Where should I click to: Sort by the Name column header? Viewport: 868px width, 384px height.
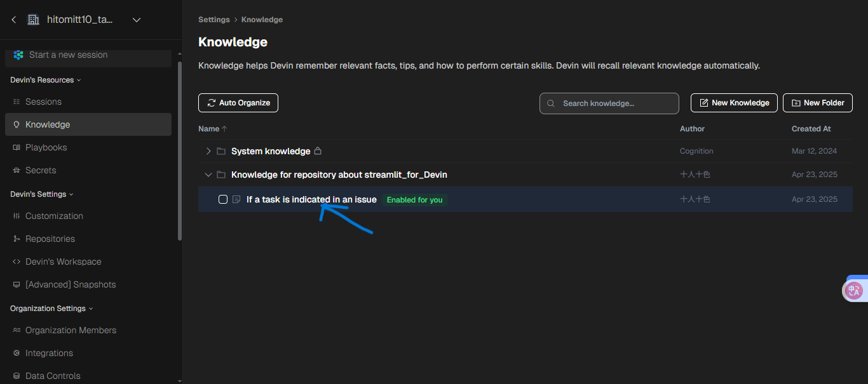tap(213, 129)
